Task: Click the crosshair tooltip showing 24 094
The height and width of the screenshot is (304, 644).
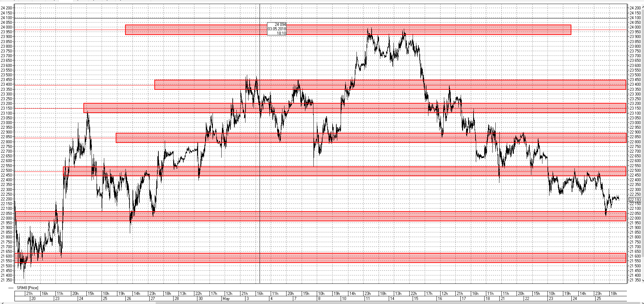Action: (277, 29)
